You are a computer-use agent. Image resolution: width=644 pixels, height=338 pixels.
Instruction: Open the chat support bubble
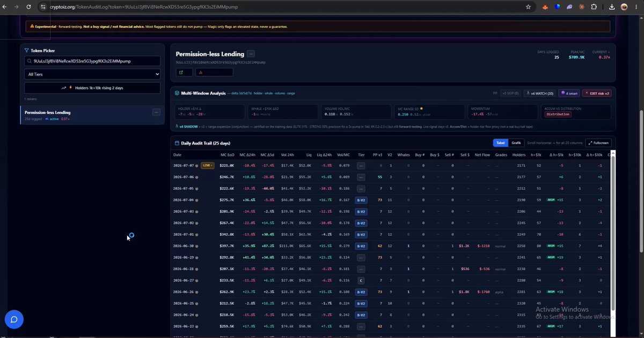[x=14, y=319]
